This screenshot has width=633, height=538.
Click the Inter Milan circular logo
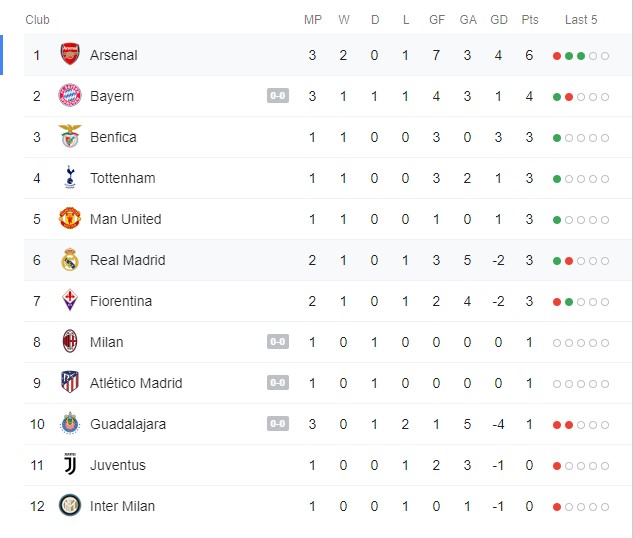70,505
